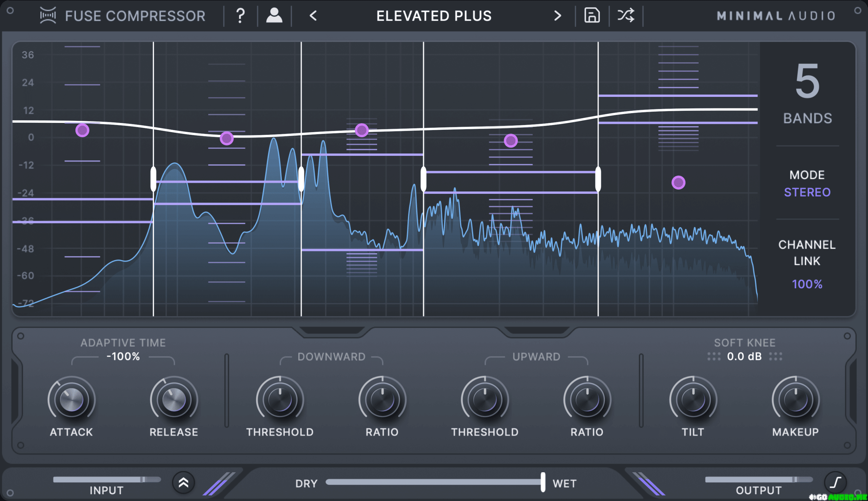
Task: Click the DRY/WET mix slider handle
Action: click(x=543, y=482)
